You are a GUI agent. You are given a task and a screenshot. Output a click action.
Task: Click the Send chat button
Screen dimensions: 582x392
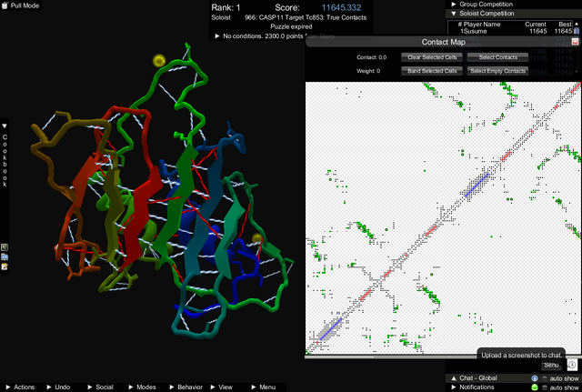551,366
